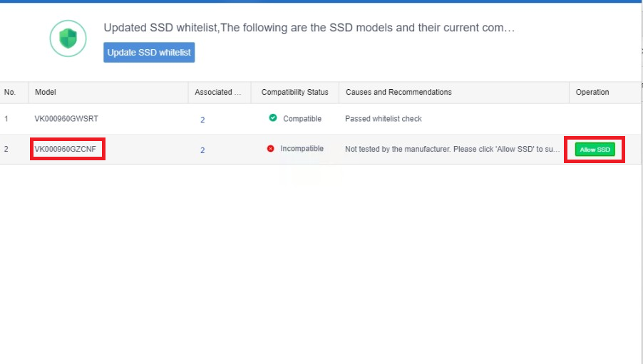Click the green shield icon

(x=68, y=38)
